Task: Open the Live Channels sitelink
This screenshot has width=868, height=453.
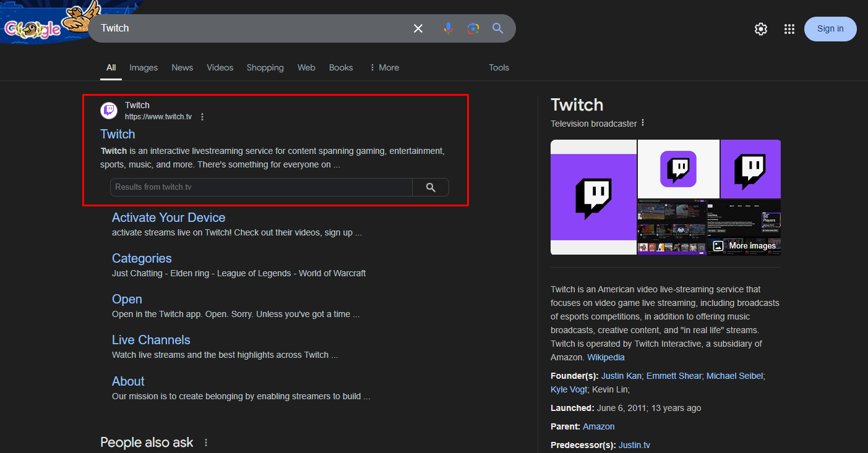Action: click(151, 340)
